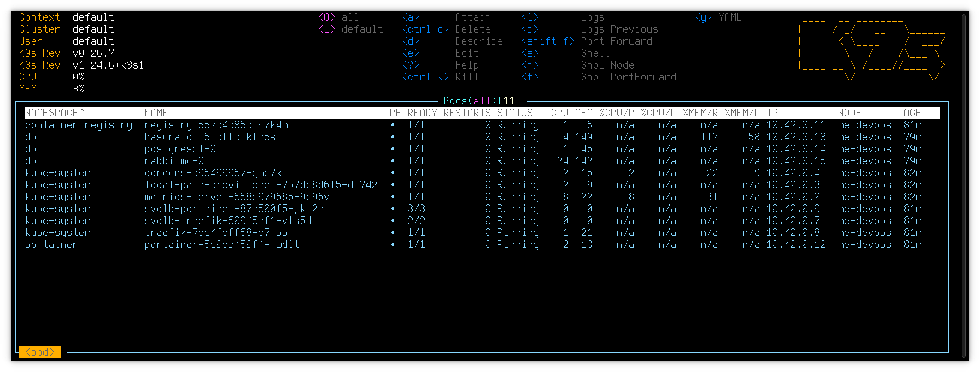
Task: Sort by the NAME column header
Action: pos(156,113)
